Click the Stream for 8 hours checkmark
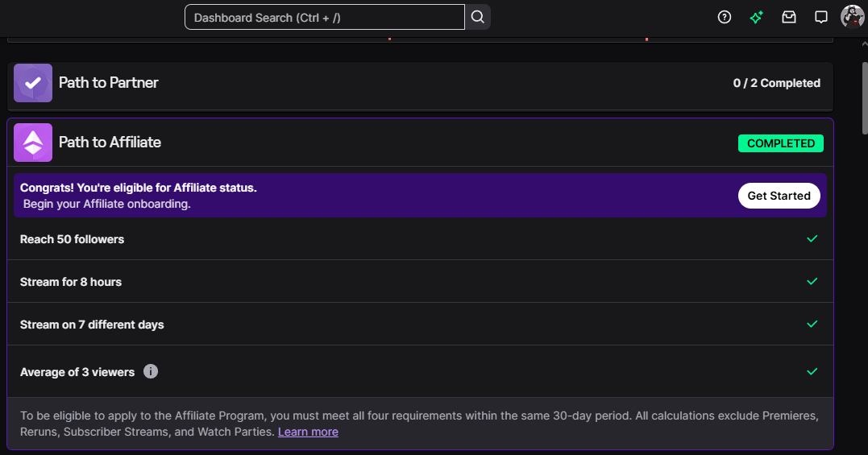868x455 pixels. tap(812, 282)
